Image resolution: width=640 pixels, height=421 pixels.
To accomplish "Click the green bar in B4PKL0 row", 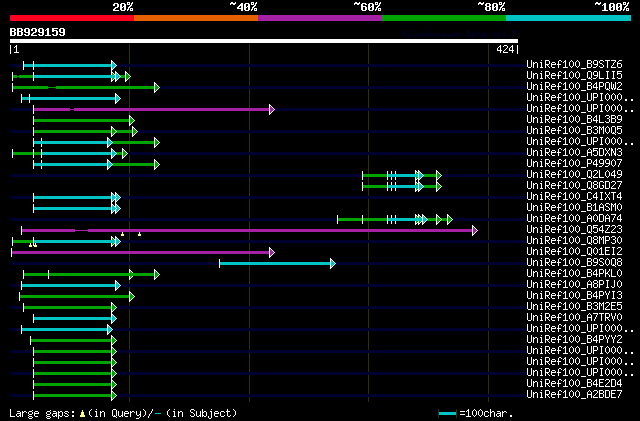I will pyautogui.click(x=91, y=274).
